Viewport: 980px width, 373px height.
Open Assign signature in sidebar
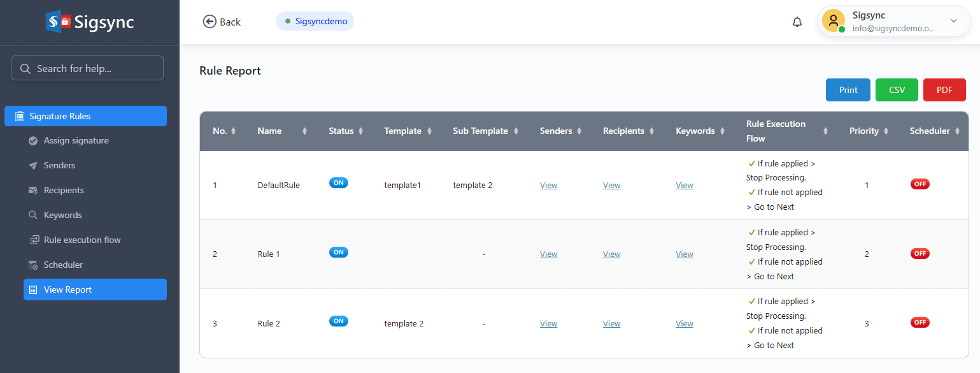pos(76,141)
